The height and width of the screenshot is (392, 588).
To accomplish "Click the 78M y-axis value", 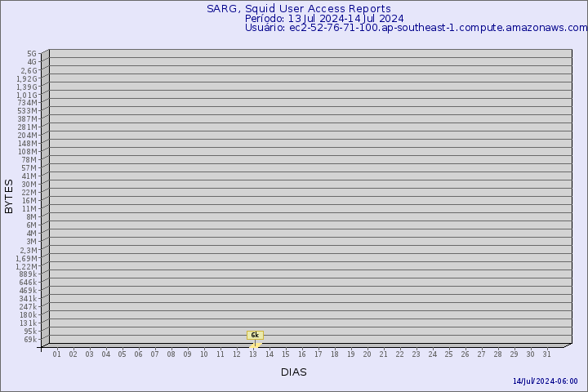I will coord(29,160).
